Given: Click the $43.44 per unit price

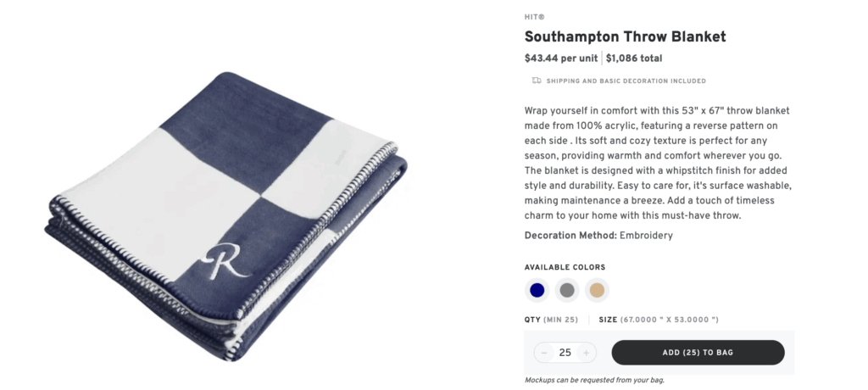Looking at the screenshot, I should tap(561, 58).
